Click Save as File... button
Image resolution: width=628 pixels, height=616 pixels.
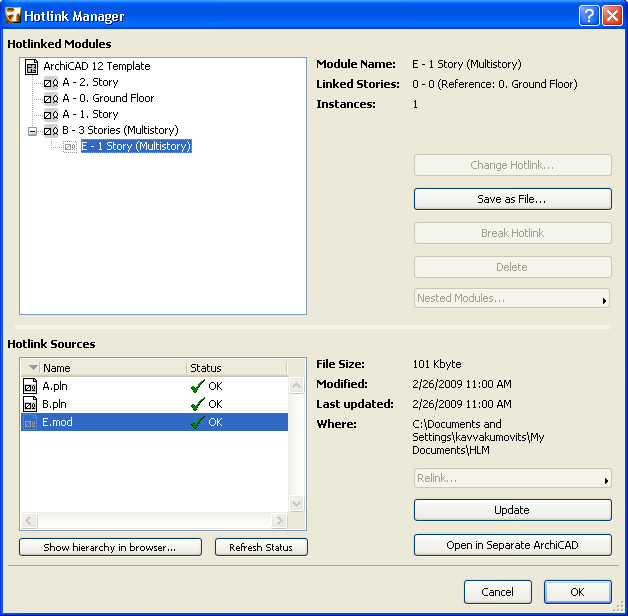(513, 199)
